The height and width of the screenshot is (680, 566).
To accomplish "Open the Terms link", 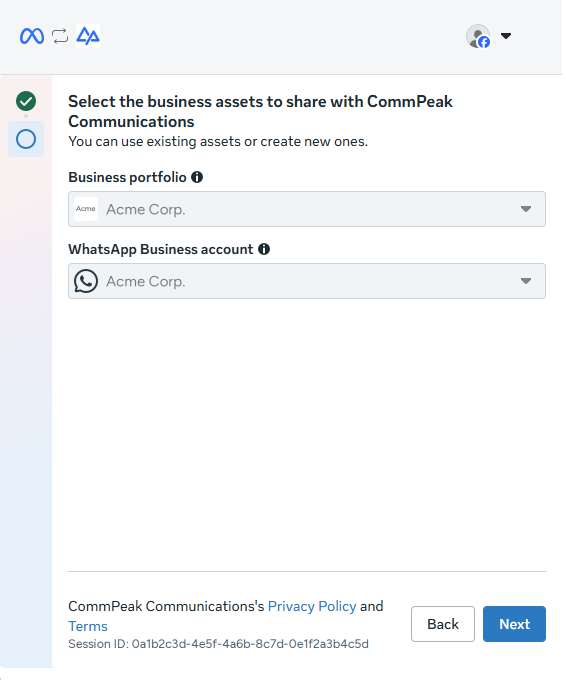I will tap(88, 626).
